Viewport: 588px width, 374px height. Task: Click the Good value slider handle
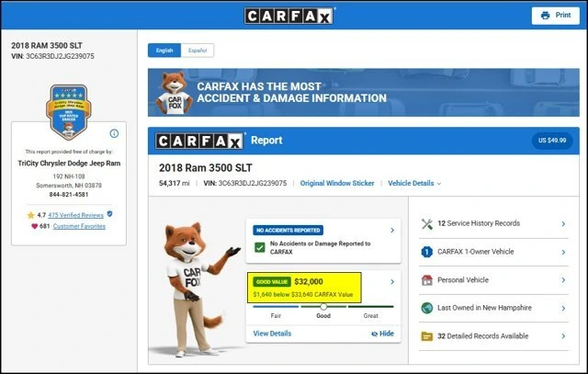coord(323,307)
